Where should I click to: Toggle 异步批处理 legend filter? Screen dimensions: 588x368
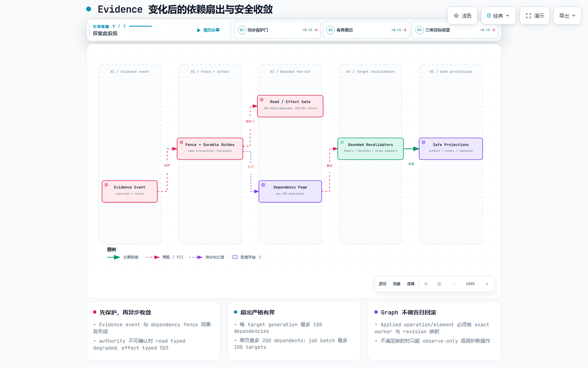207,257
